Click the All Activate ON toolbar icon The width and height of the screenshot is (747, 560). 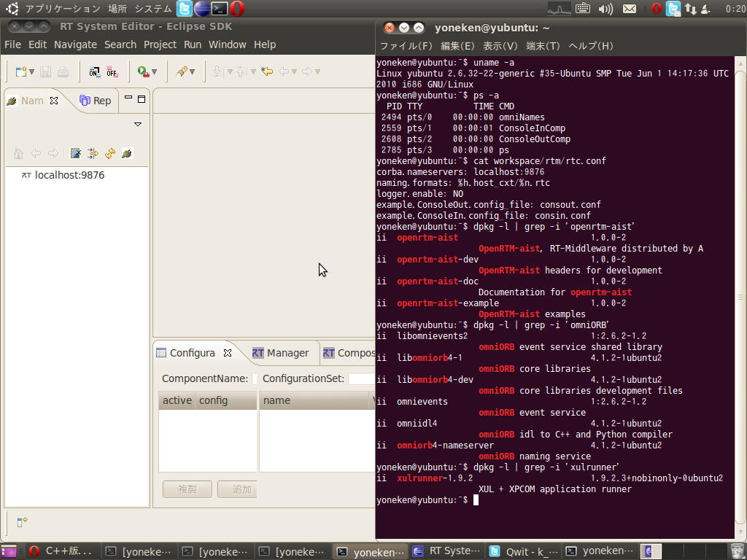pyautogui.click(x=94, y=72)
